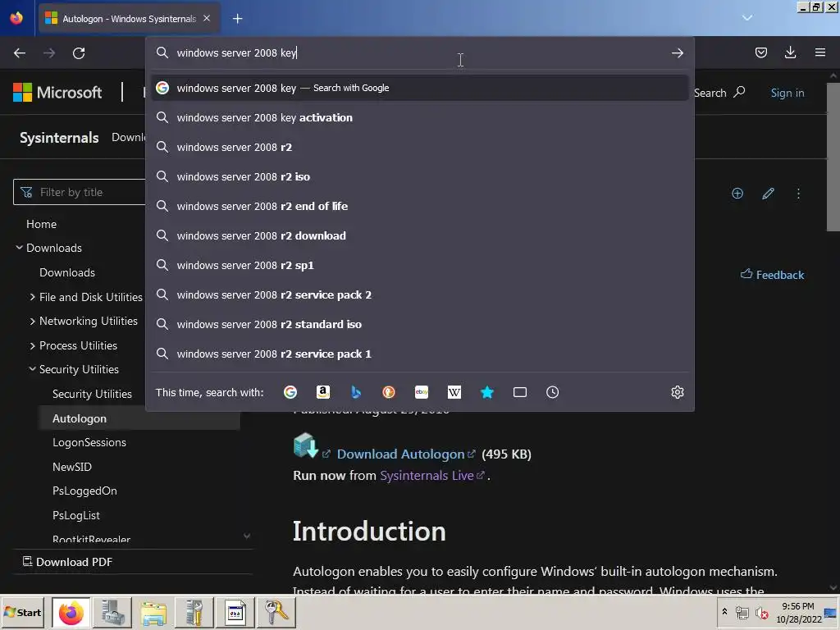This screenshot has height=630, width=840.
Task: Choose suggestion 'windows server 2008 r2 download'
Action: pos(419,235)
